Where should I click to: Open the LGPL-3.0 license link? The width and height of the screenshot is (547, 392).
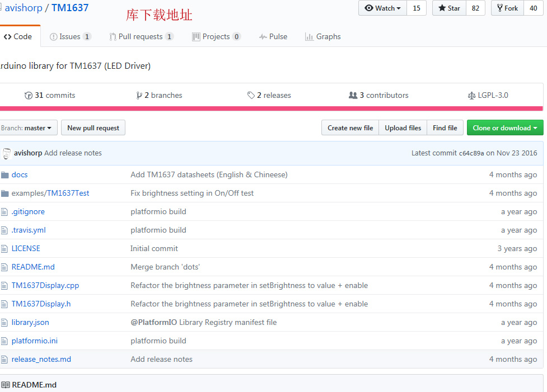(x=488, y=96)
